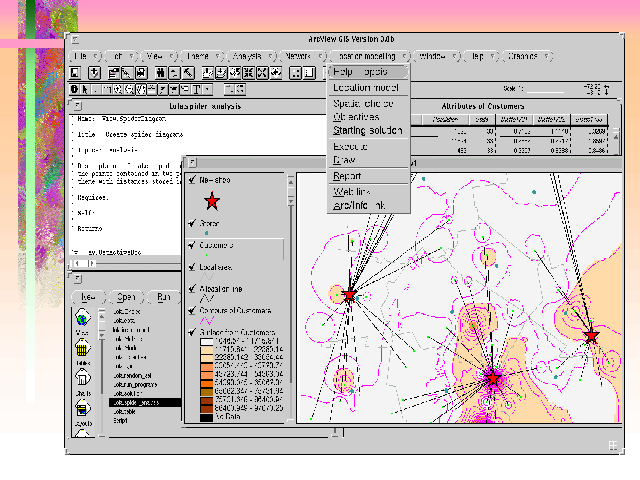640x480 pixels.
Task: Click the Clear Selected Features icon
Action: pyautogui.click(x=310, y=73)
